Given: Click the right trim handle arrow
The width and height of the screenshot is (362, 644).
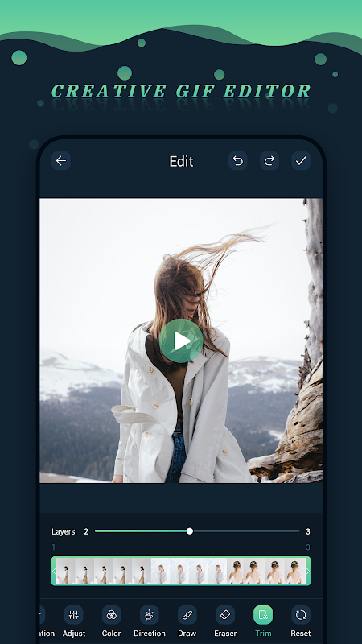Looking at the screenshot, I should coord(308,571).
